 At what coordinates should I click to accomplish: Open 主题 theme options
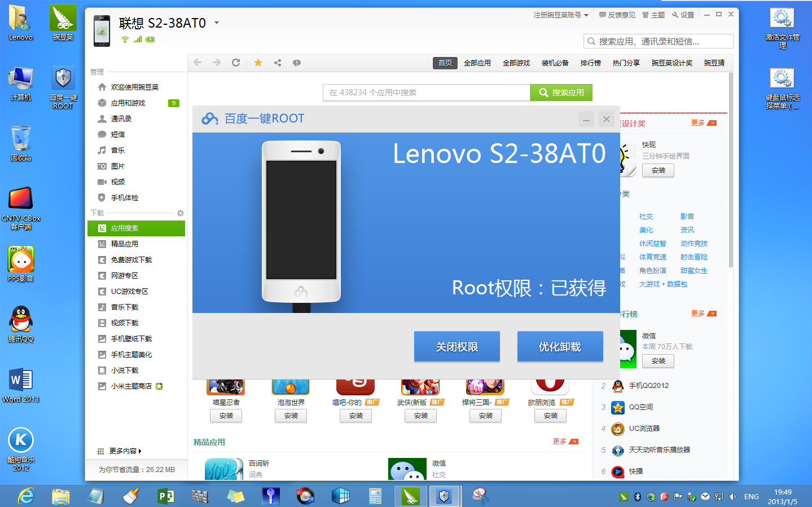[653, 15]
